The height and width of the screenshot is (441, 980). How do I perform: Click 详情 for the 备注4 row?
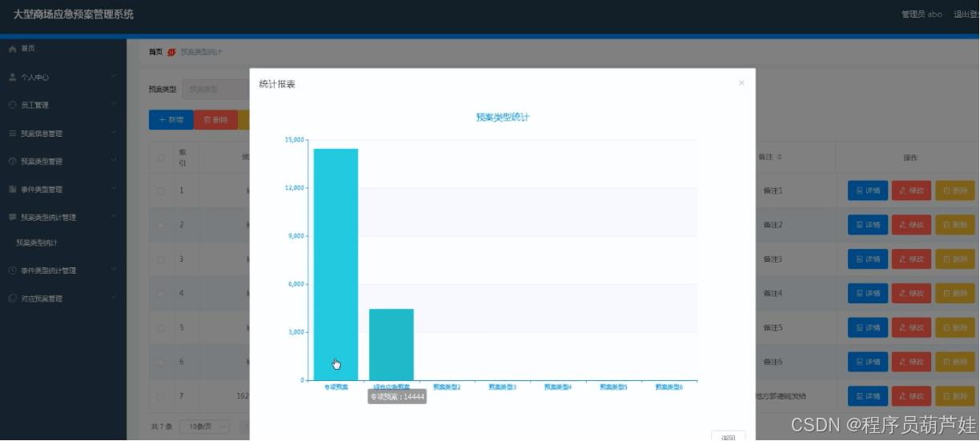[x=868, y=294]
